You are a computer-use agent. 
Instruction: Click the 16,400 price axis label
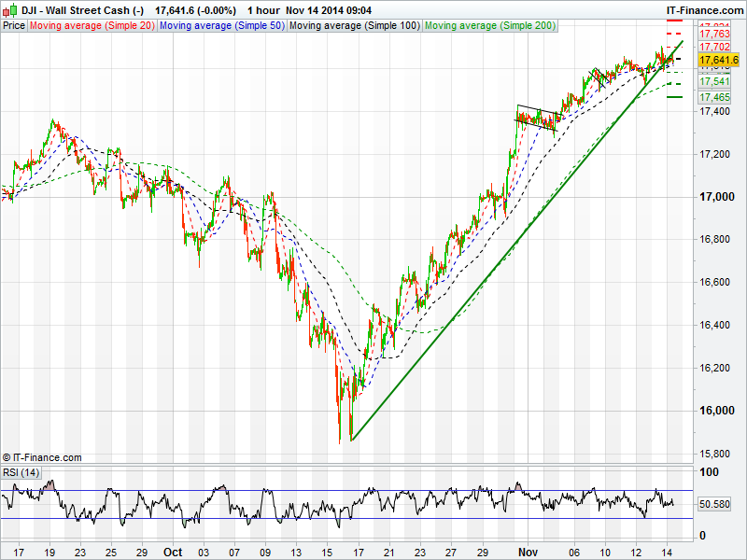click(x=714, y=325)
